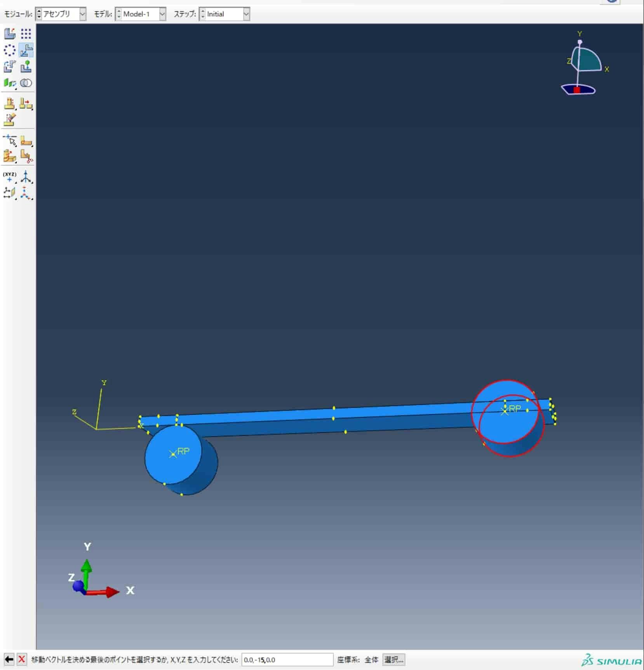This screenshot has height=670, width=644.
Task: Click the yellow partition cell tool icon
Action: [10, 156]
